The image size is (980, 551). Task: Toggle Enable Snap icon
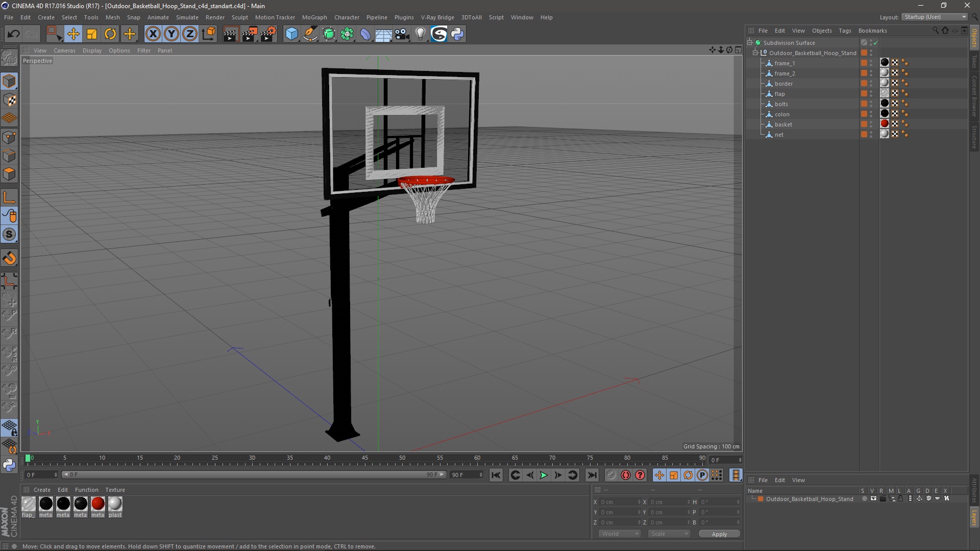point(9,235)
